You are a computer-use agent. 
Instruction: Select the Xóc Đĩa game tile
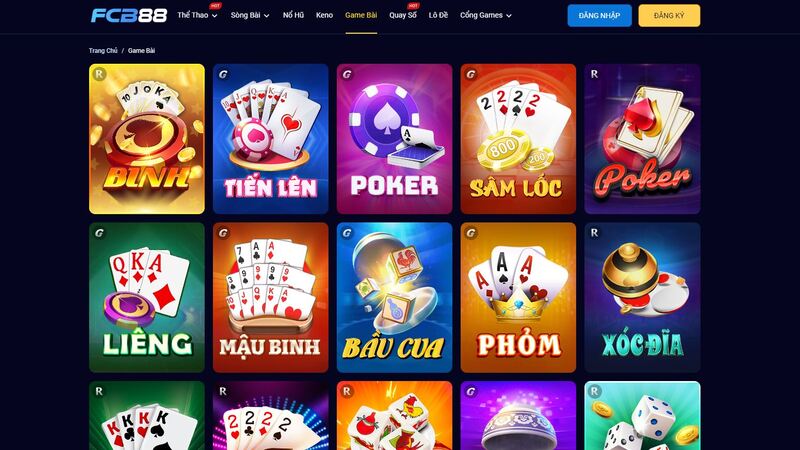(x=642, y=297)
